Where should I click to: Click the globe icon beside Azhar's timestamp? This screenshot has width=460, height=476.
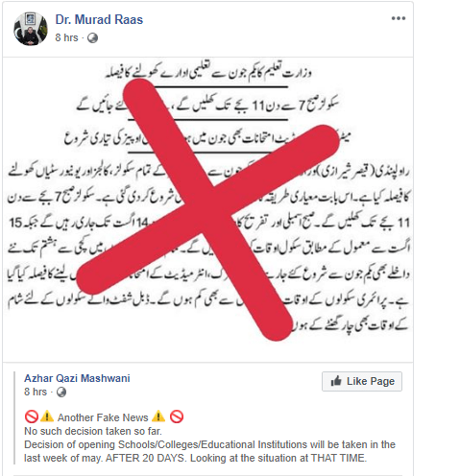coord(61,393)
